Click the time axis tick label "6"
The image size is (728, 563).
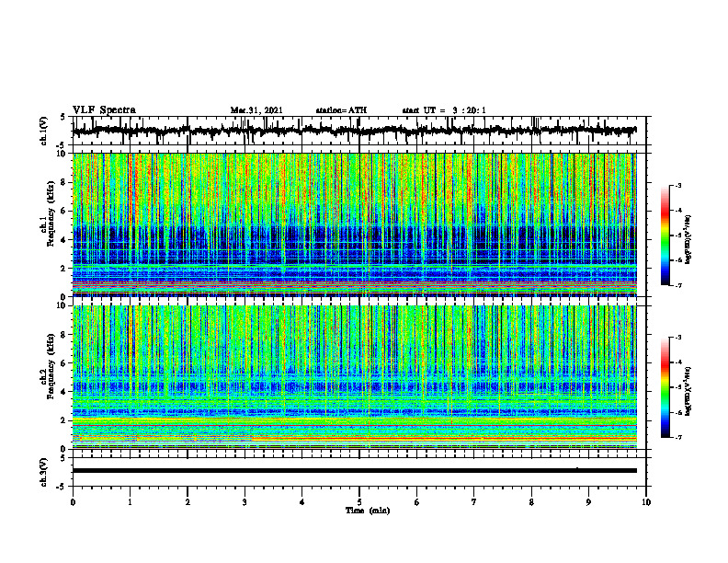click(x=417, y=502)
